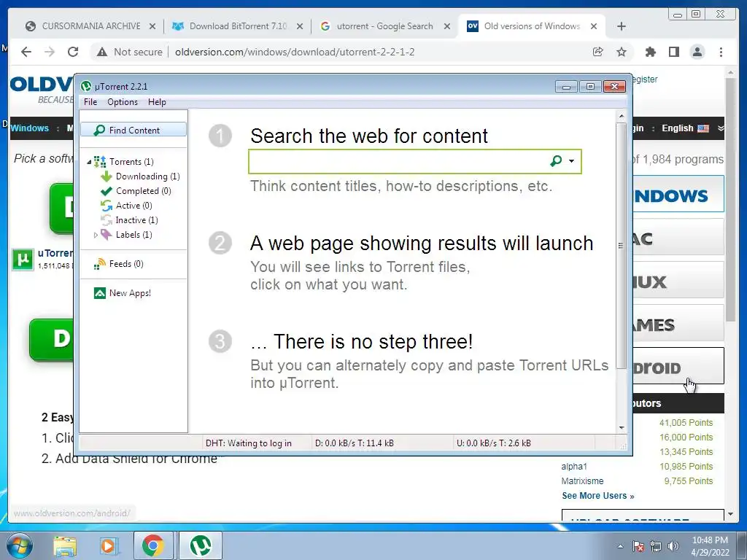
Task: Open a new Chrome tab
Action: [x=622, y=26]
